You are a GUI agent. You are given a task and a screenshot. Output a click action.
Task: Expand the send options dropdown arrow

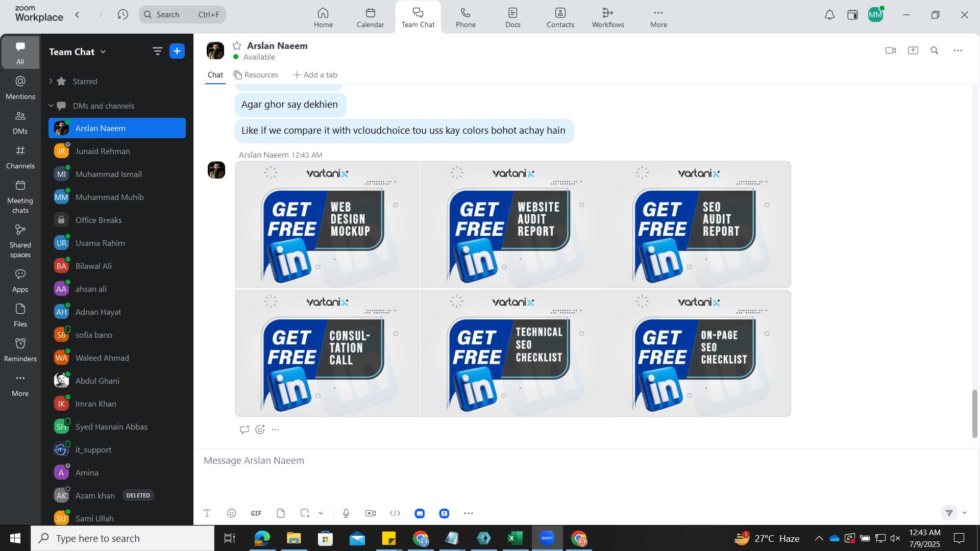(x=964, y=513)
